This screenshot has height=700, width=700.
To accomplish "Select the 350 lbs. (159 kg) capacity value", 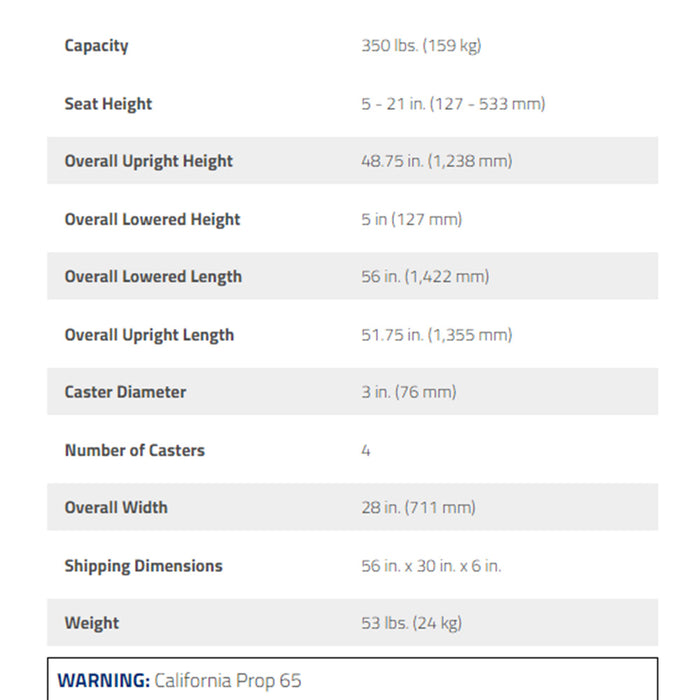I will 421,46.
